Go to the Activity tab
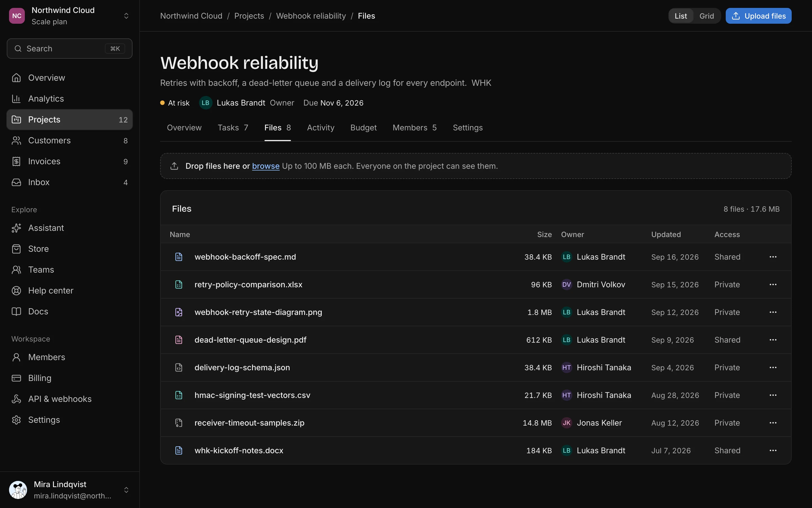Screen dimensions: 812x508 pyautogui.click(x=321, y=128)
